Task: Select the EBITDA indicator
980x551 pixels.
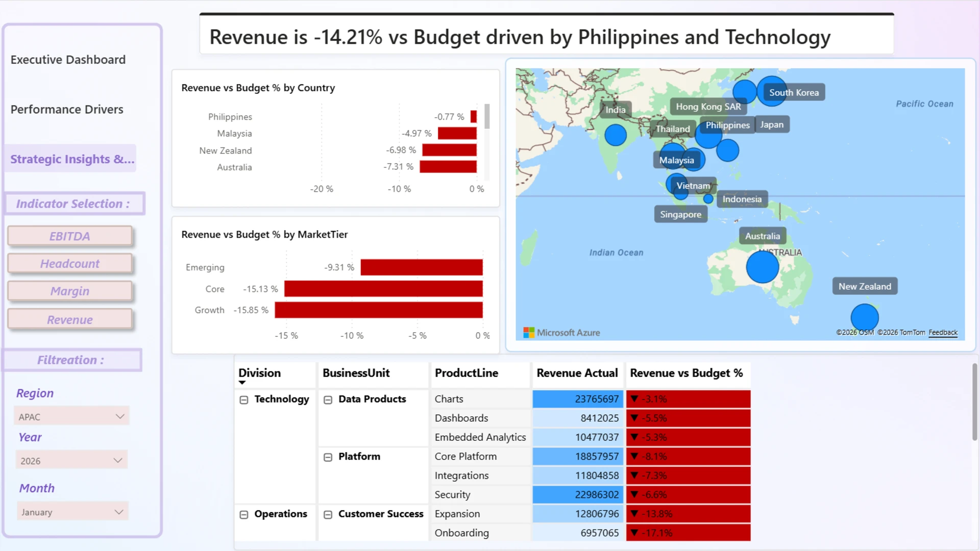Action: [70, 236]
